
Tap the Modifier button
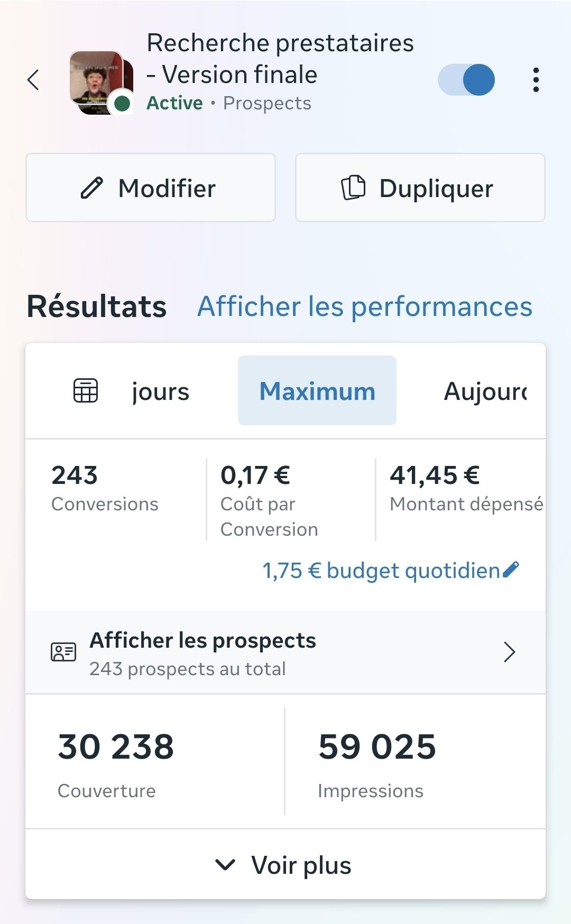(151, 188)
